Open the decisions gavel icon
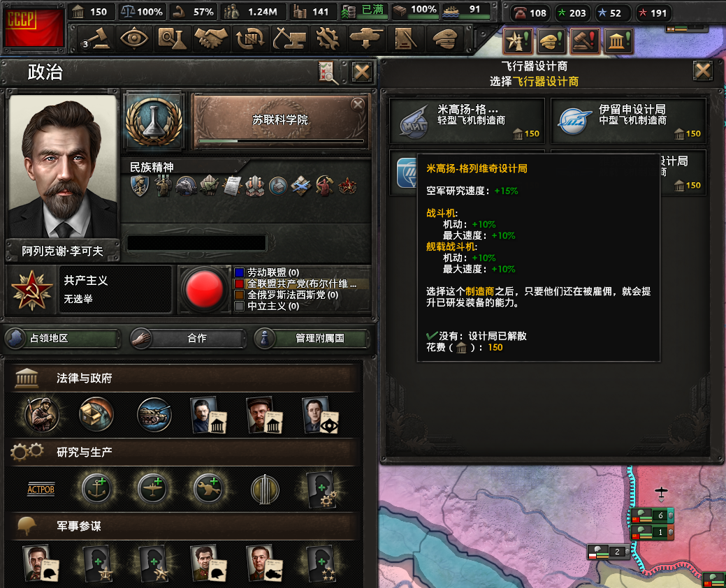Viewport: 726px width, 588px height. pyautogui.click(x=96, y=38)
